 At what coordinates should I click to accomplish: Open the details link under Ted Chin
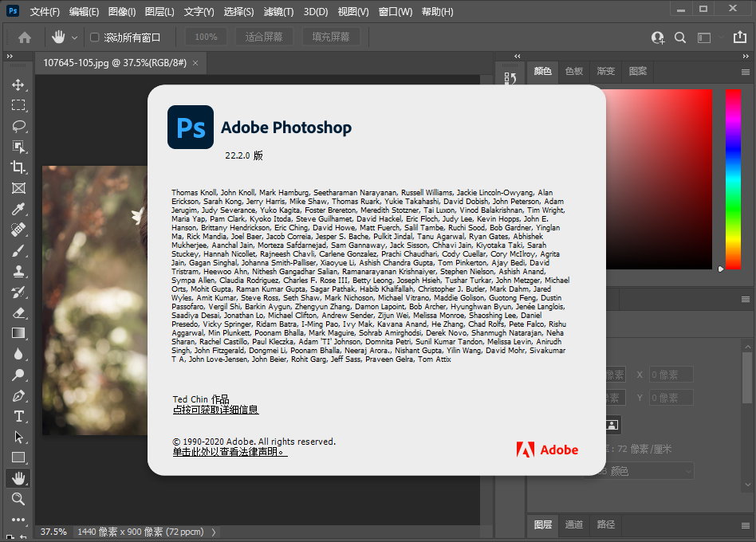tap(215, 410)
